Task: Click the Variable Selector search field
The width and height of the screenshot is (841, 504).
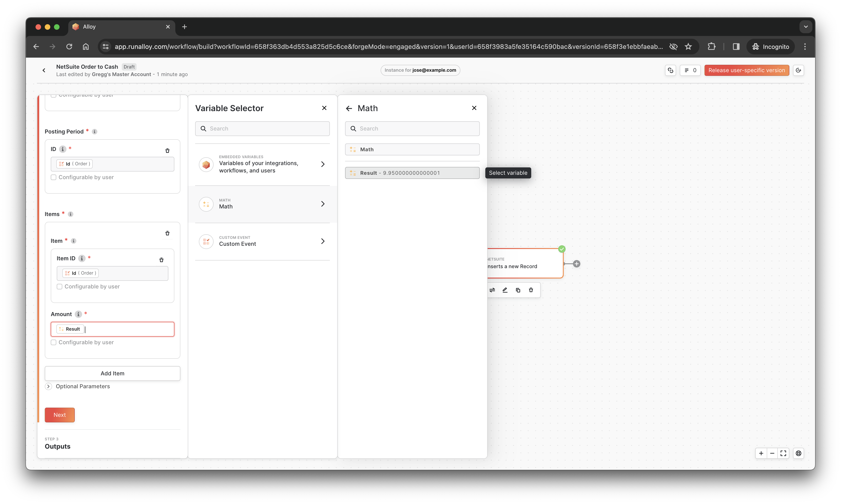Action: (262, 129)
